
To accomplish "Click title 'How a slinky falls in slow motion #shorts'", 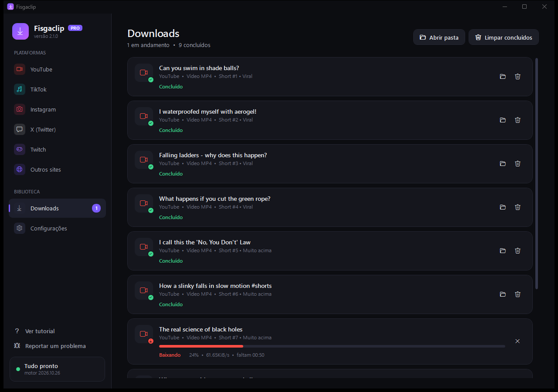I will 215,286.
